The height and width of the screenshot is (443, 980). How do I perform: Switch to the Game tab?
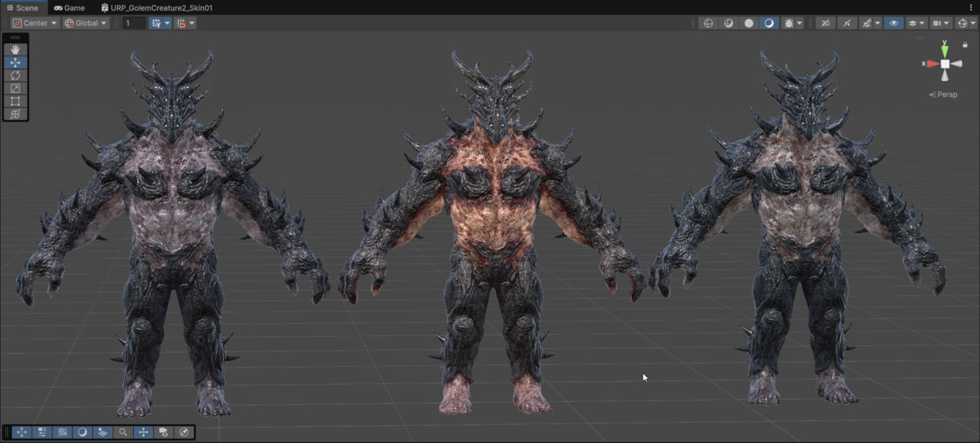pyautogui.click(x=69, y=7)
